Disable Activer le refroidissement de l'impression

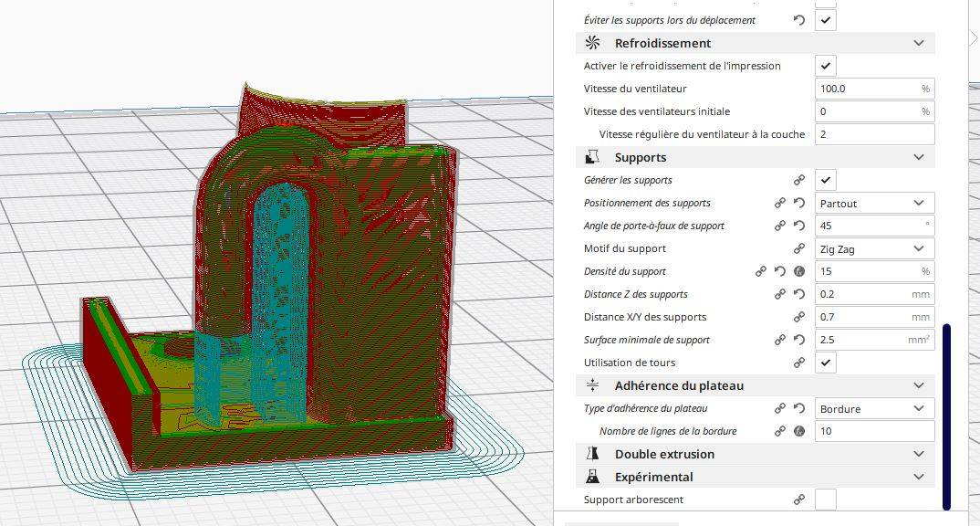click(x=826, y=66)
